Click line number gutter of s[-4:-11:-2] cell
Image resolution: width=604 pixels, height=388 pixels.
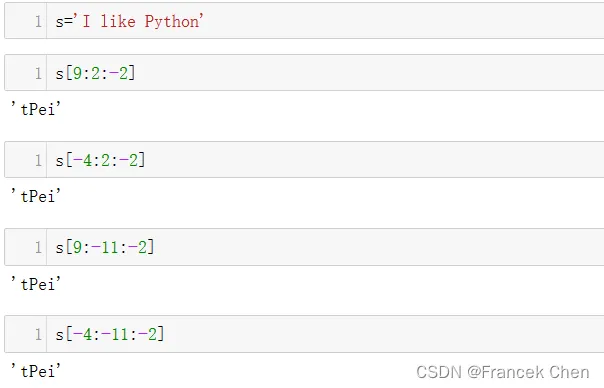(26, 334)
